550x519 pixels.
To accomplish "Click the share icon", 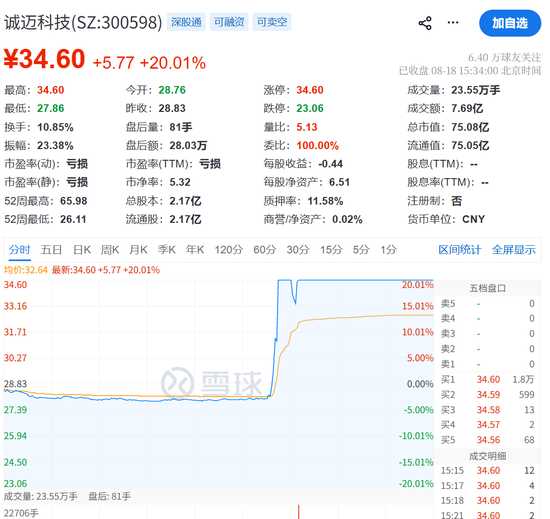I will (x=425, y=23).
